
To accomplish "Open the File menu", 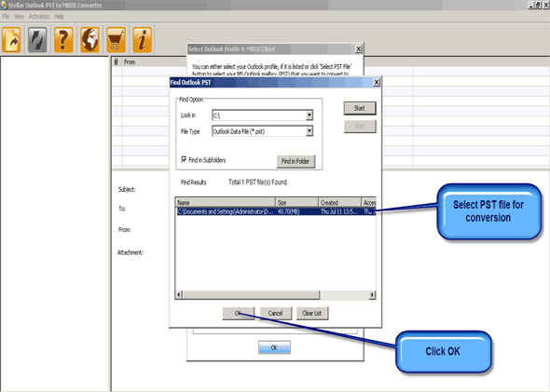I will 6,17.
